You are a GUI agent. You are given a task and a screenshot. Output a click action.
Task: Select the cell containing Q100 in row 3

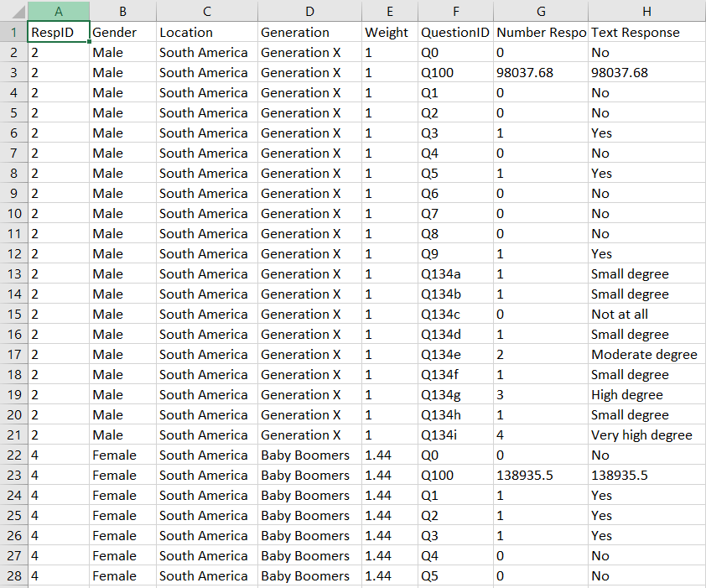(x=454, y=73)
